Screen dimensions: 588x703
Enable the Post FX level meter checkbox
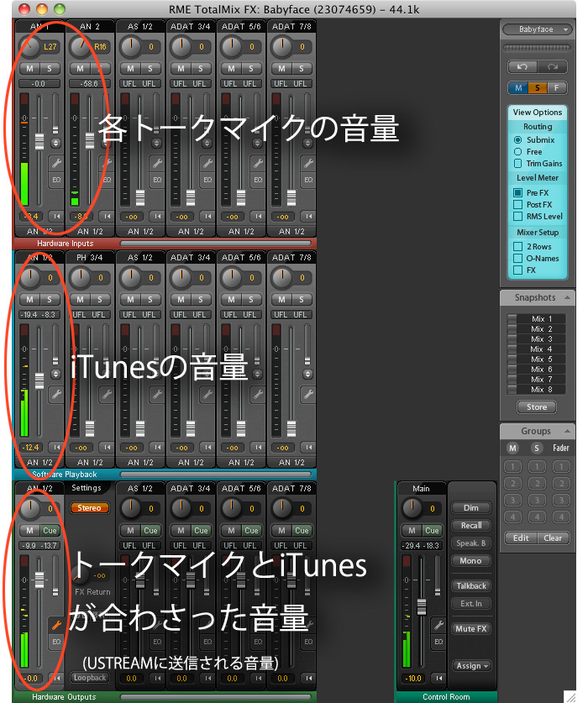[517, 204]
